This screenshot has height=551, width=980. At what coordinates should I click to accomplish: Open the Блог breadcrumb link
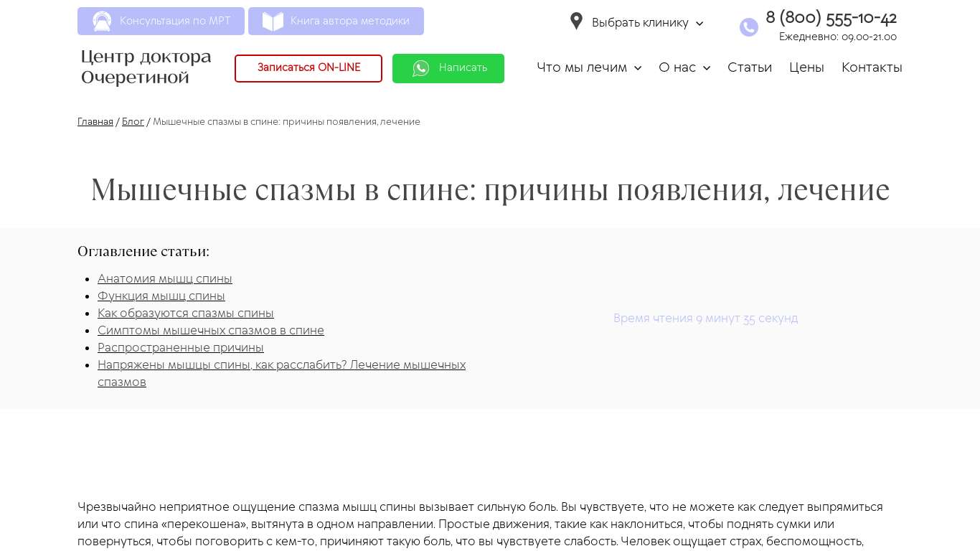(133, 122)
